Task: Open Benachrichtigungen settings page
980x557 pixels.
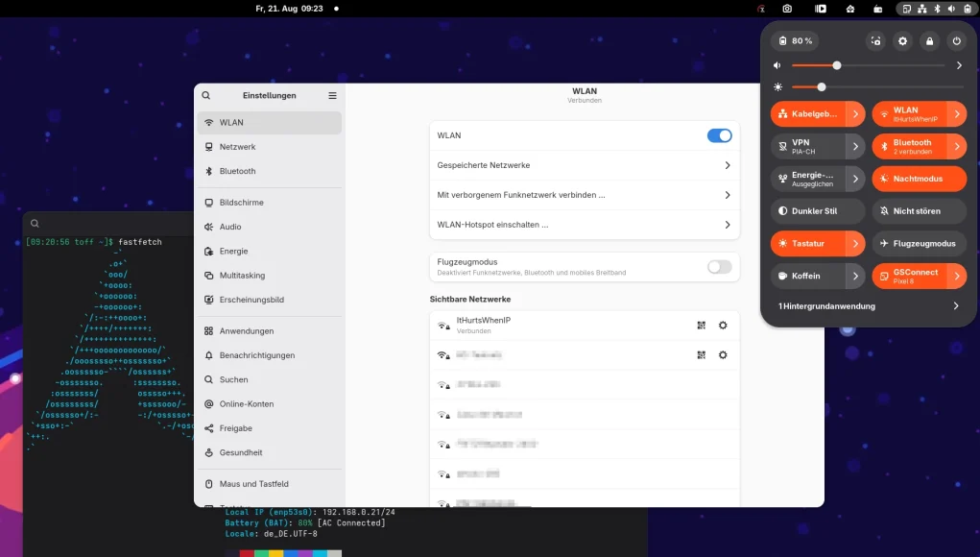Action: [x=270, y=355]
